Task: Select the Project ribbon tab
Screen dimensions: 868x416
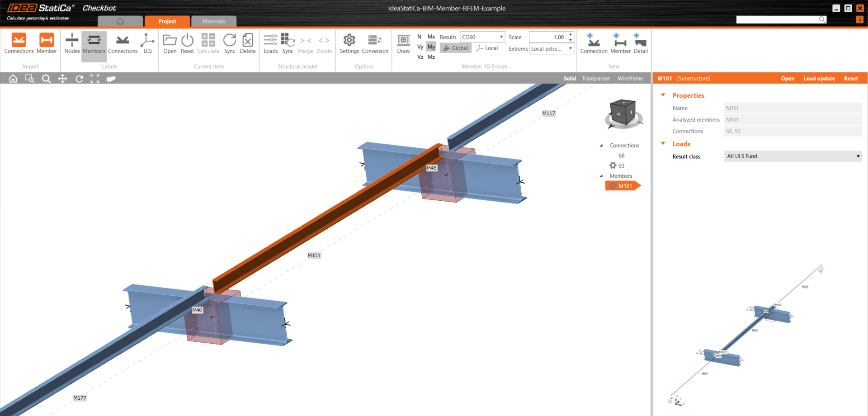Action: 167,21
